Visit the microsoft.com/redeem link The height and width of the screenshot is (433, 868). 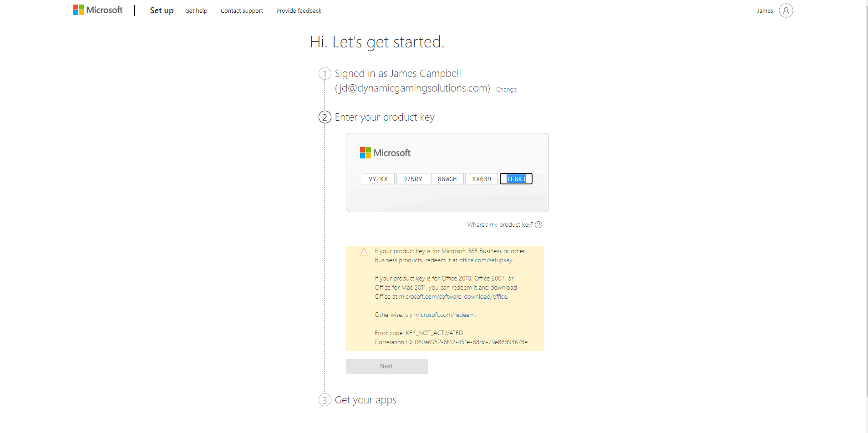click(x=444, y=315)
